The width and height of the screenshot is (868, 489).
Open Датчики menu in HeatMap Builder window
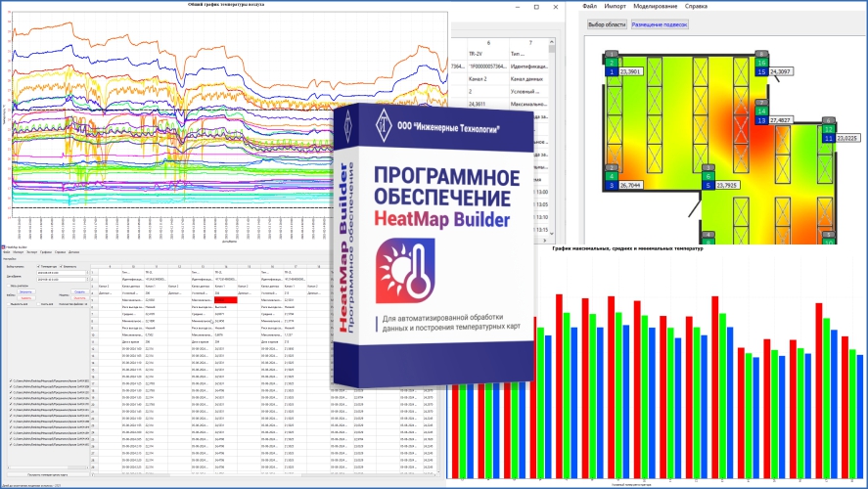[x=73, y=252]
